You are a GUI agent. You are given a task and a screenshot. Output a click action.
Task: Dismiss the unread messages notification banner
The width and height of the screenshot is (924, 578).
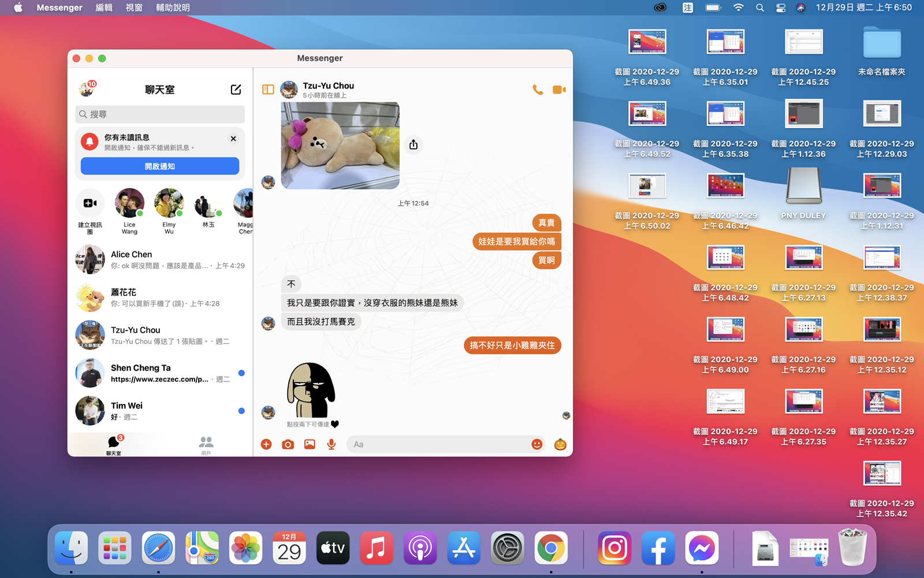[x=233, y=139]
